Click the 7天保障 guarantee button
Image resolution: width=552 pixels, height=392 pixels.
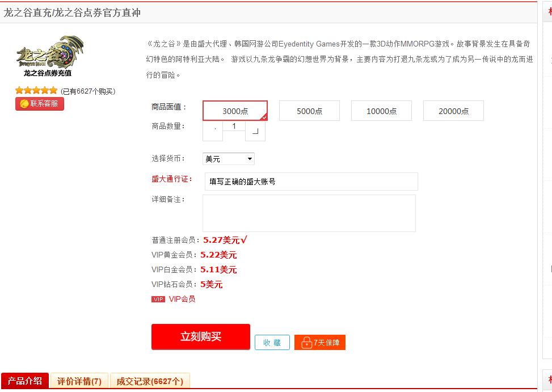coord(319,343)
